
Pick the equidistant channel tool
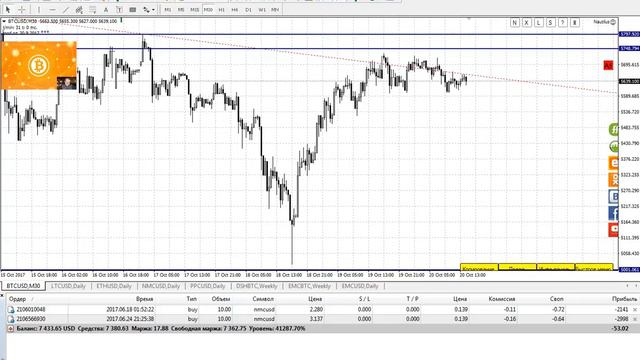(x=79, y=9)
